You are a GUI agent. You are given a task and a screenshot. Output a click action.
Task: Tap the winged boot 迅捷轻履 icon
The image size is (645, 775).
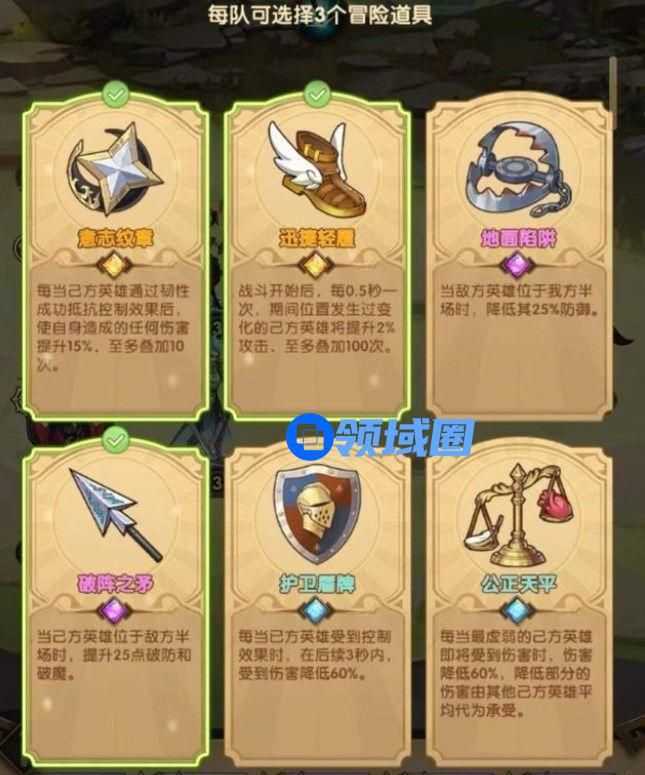(x=314, y=168)
